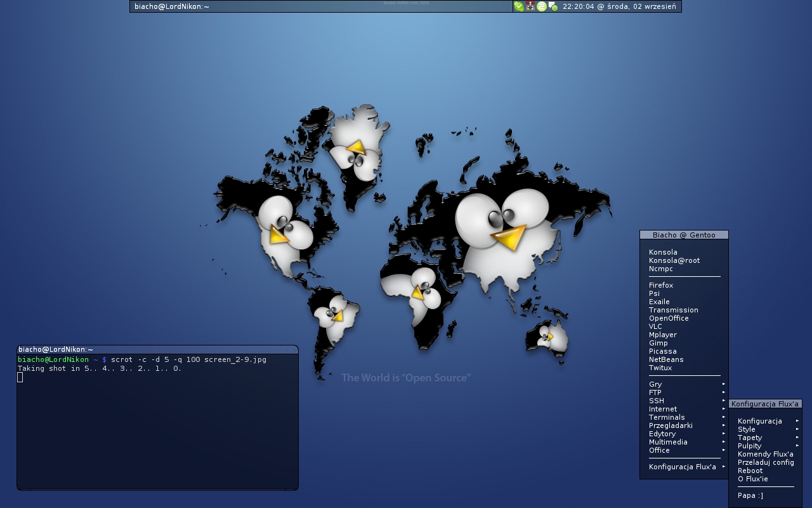Expand the Przegladarki submenu
Image resolution: width=812 pixels, height=508 pixels.
click(x=684, y=425)
